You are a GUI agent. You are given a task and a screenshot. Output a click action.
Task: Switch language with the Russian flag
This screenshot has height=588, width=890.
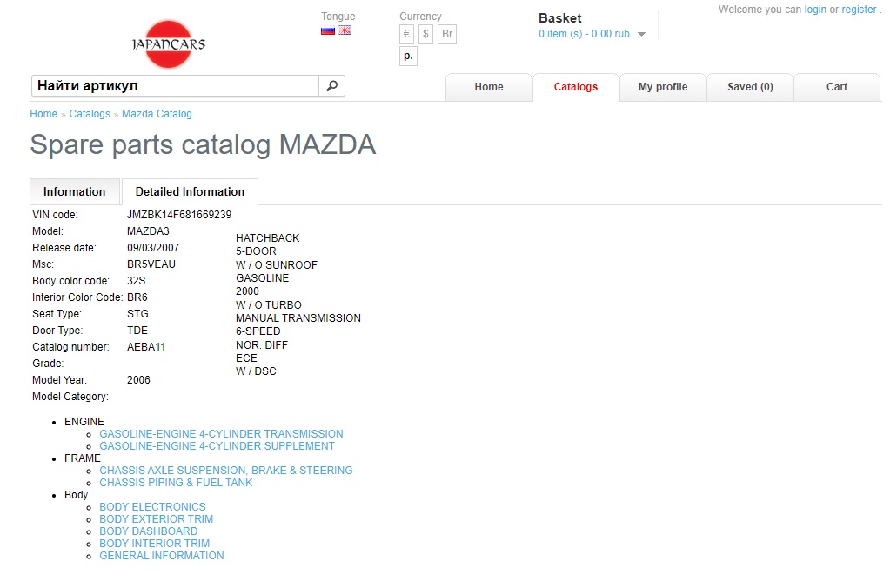pyautogui.click(x=328, y=30)
